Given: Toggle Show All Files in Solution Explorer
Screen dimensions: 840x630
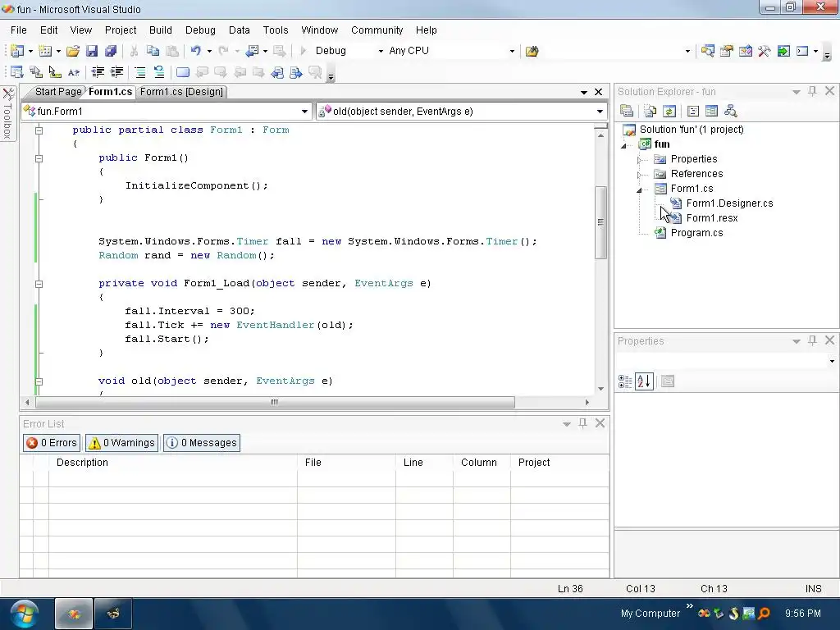Looking at the screenshot, I should 651,111.
